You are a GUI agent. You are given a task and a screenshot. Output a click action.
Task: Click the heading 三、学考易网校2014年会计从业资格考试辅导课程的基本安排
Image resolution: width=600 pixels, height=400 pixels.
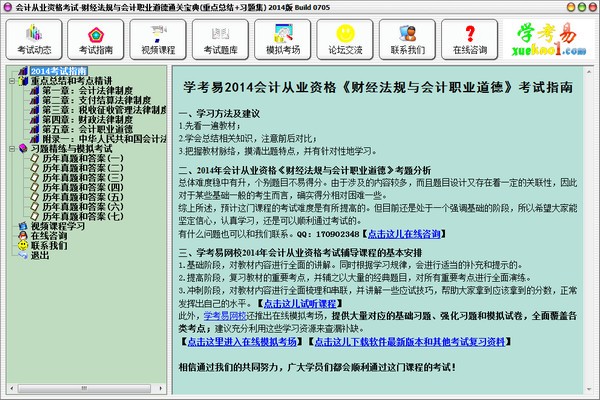point(300,253)
